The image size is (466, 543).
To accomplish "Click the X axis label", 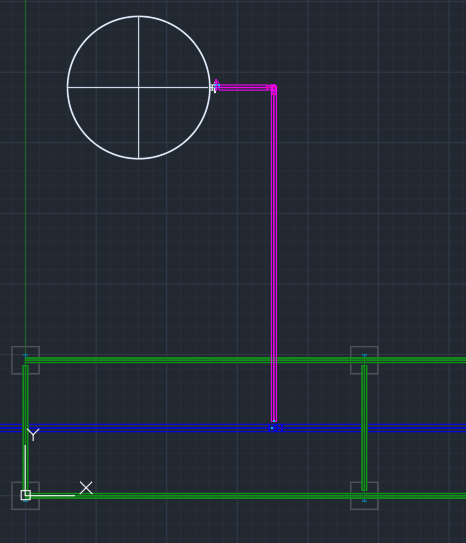I will tap(86, 488).
